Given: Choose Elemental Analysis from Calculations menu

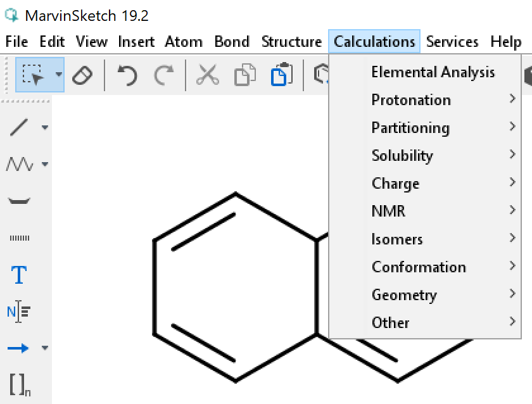Looking at the screenshot, I should tap(433, 72).
